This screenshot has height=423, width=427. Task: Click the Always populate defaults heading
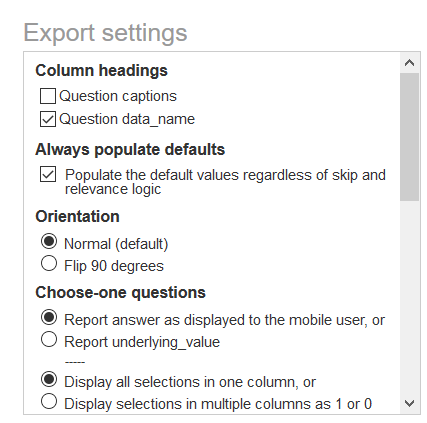click(x=130, y=150)
